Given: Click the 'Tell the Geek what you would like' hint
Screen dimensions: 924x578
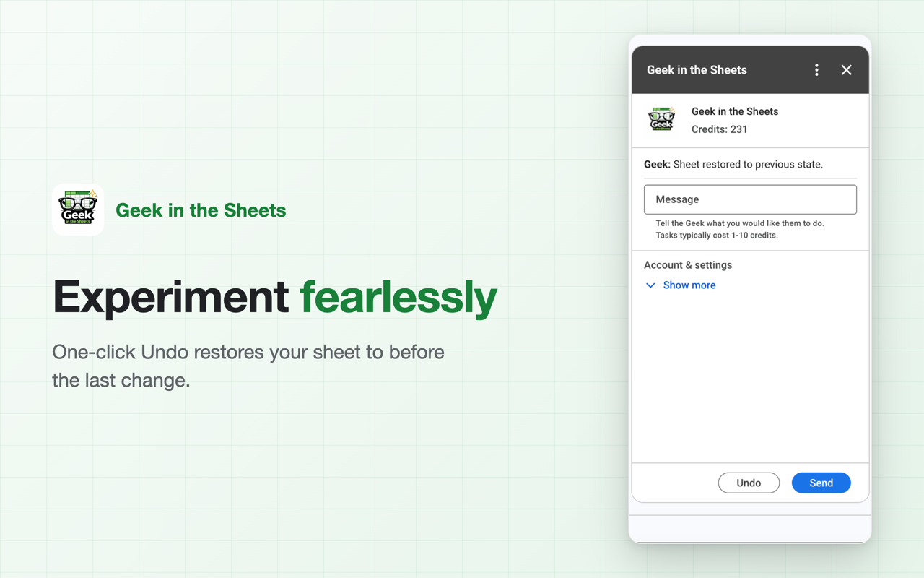Looking at the screenshot, I should click(740, 223).
